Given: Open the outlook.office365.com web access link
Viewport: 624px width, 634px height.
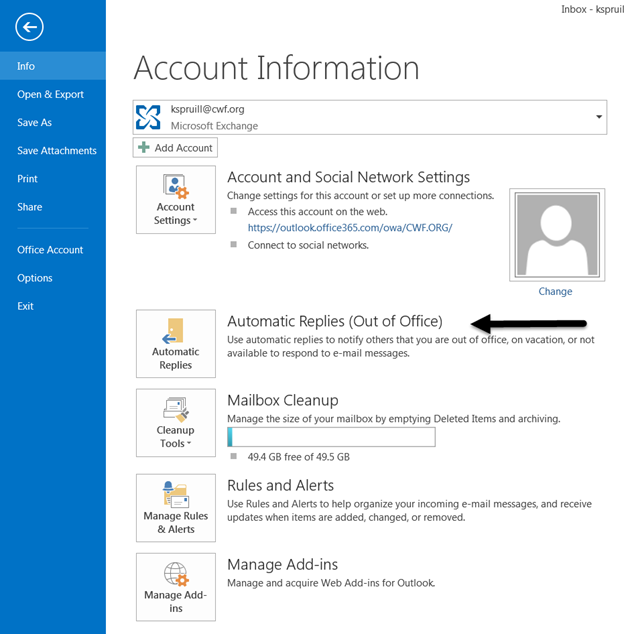Looking at the screenshot, I should (x=350, y=228).
